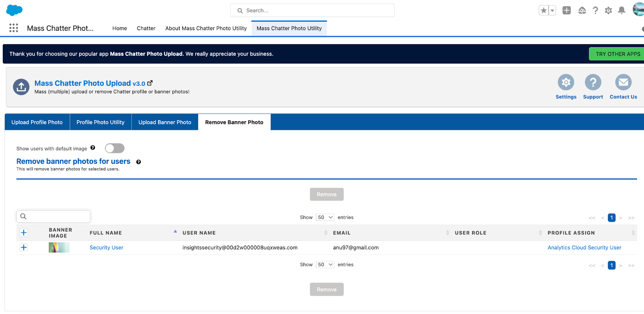Switch to Profile Photo Utility tab
644x314 pixels.
click(101, 122)
